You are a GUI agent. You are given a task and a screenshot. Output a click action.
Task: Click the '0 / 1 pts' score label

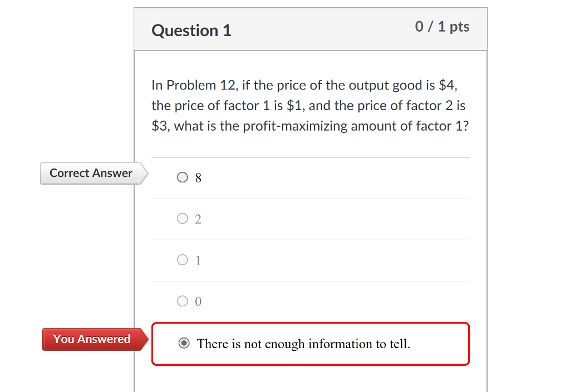point(442,26)
